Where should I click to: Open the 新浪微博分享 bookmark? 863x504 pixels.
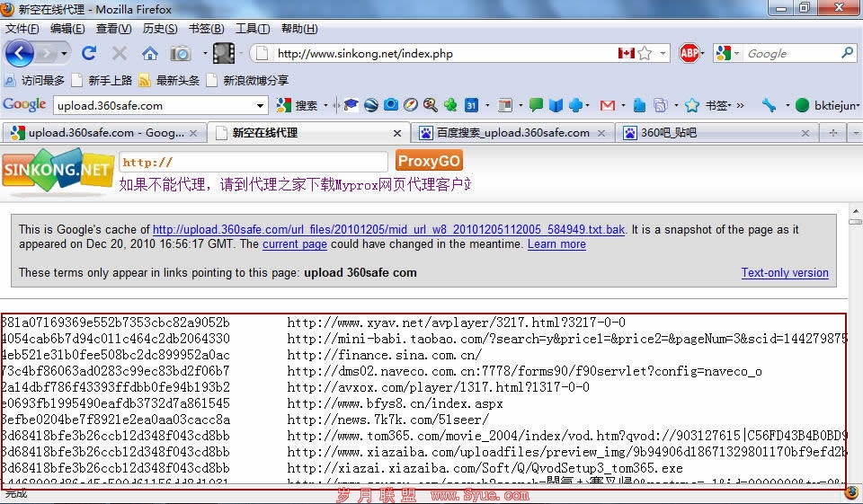tap(248, 80)
